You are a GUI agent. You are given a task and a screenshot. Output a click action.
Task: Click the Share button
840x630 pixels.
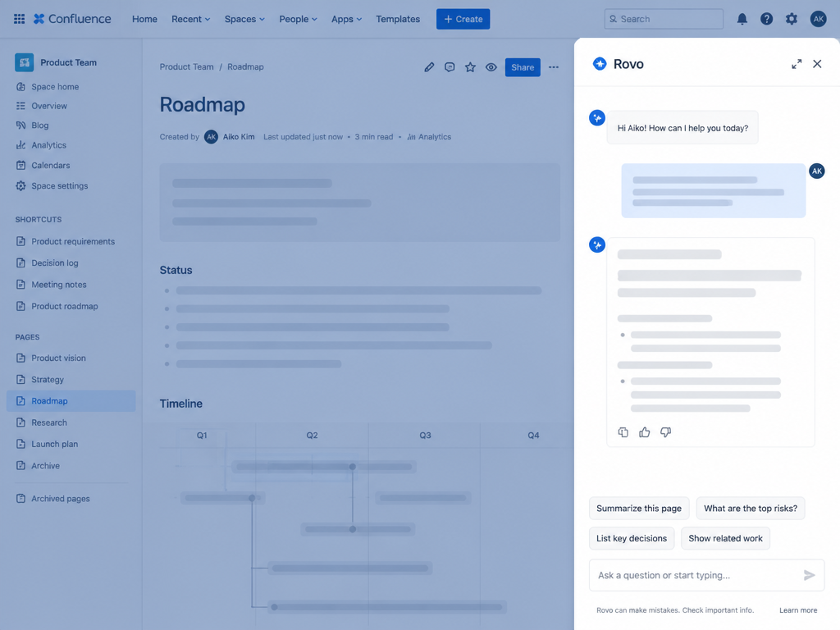click(523, 67)
